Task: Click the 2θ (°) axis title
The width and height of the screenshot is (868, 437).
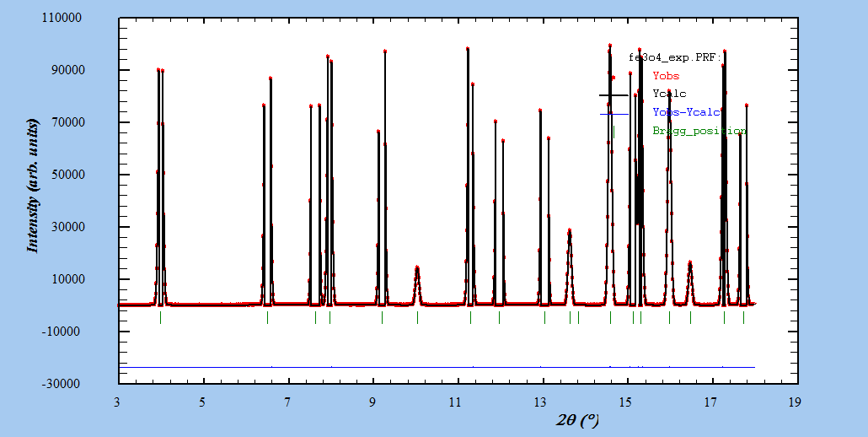Action: tap(577, 421)
